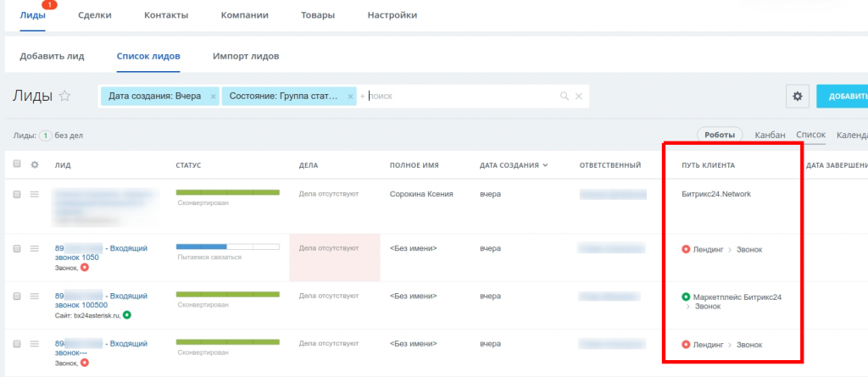
Task: Click status progress bar of Входящий звонок 1050
Action: point(227,247)
